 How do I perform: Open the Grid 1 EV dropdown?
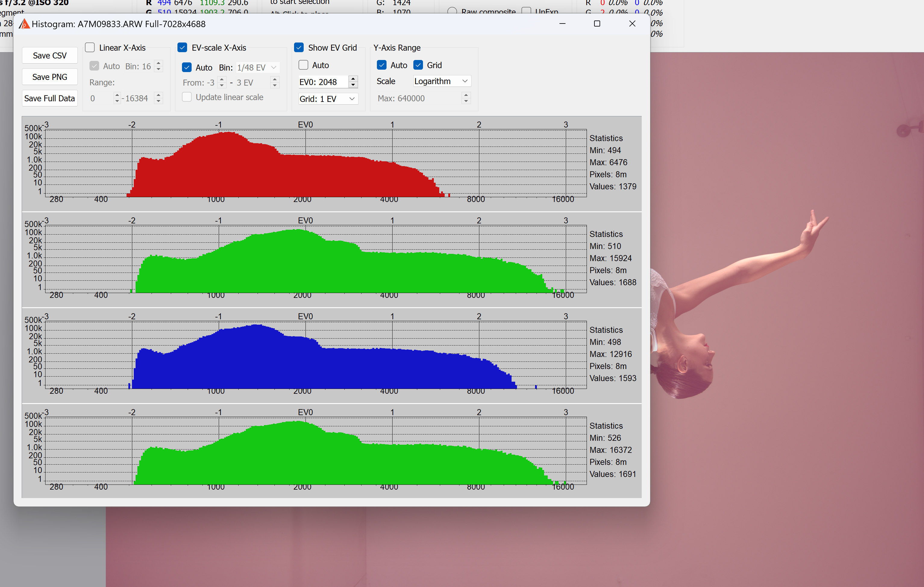click(x=328, y=99)
